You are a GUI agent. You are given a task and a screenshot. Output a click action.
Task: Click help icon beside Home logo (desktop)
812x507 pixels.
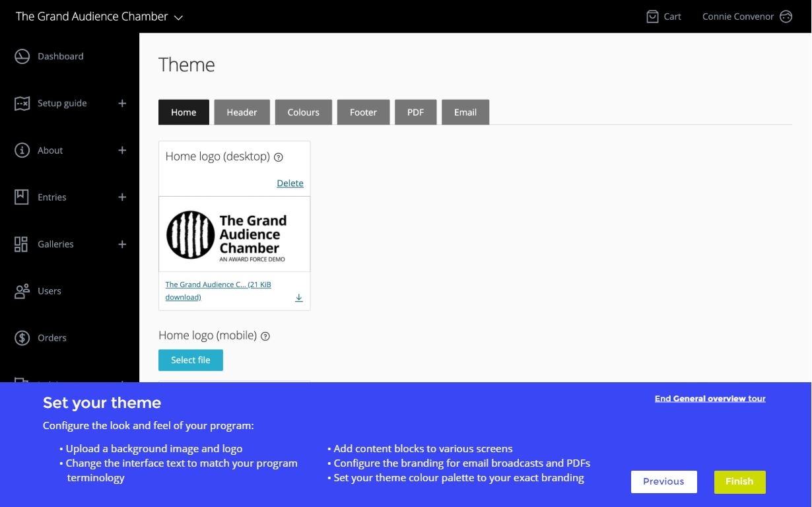[279, 157]
